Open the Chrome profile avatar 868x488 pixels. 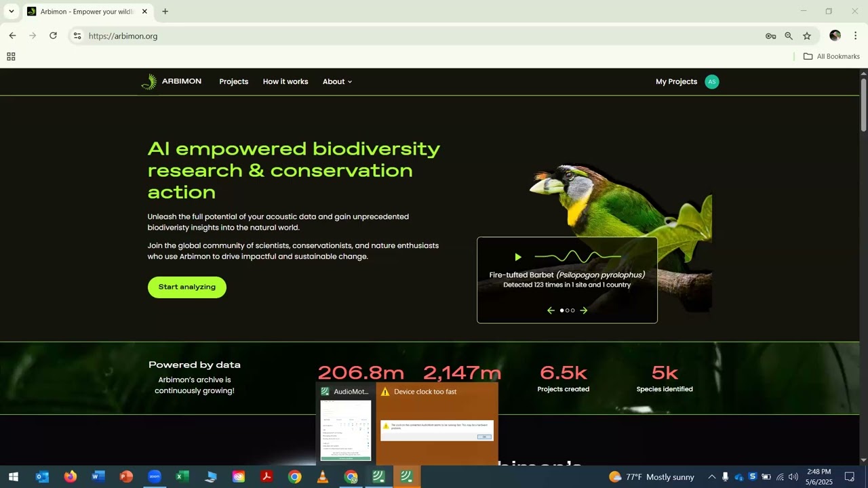pyautogui.click(x=835, y=36)
